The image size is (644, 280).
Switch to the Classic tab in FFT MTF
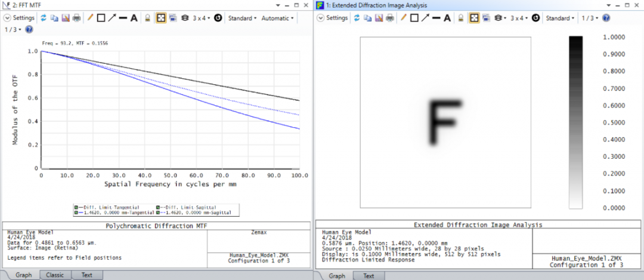(x=55, y=275)
